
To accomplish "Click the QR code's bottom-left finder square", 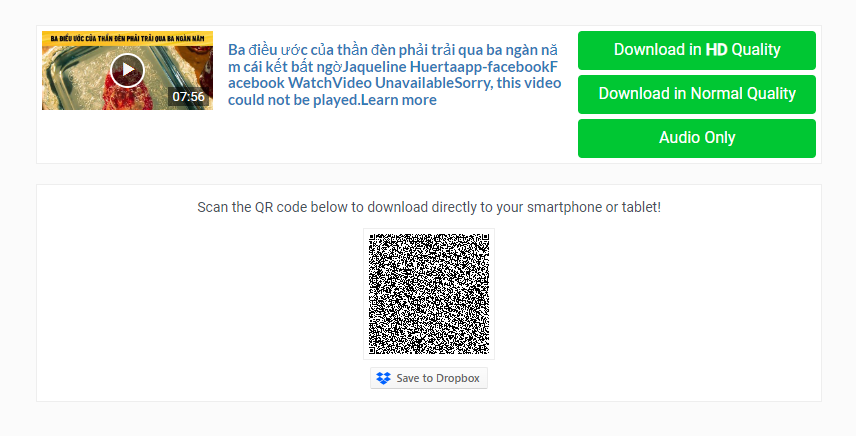I will 373,350.
